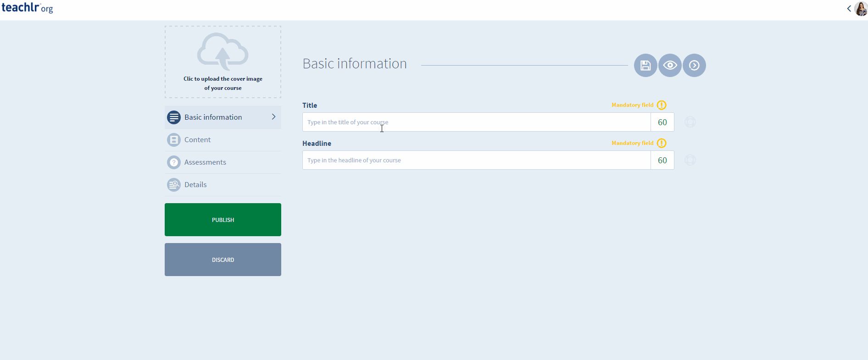Expand Basic information chevron arrow

(273, 117)
